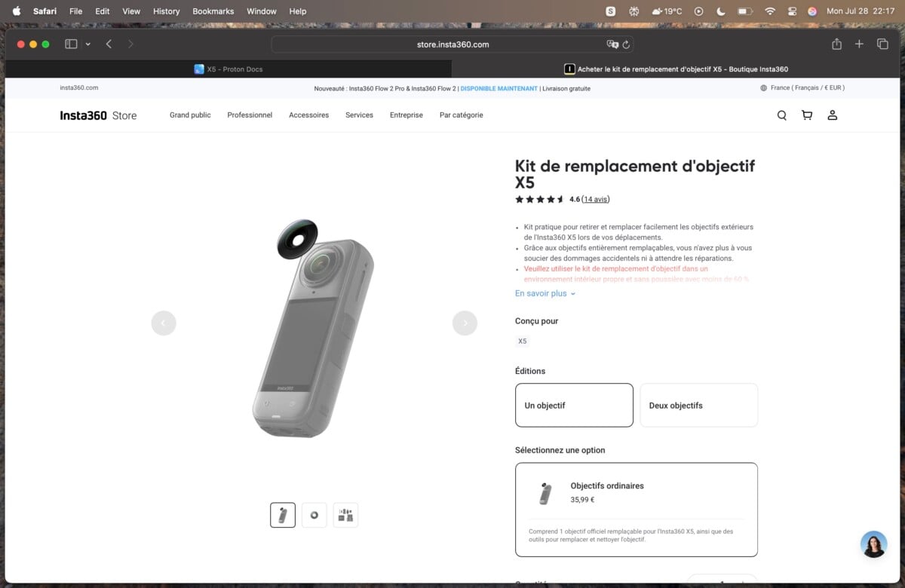Open the File menu
Image resolution: width=905 pixels, height=588 pixels.
(x=75, y=11)
